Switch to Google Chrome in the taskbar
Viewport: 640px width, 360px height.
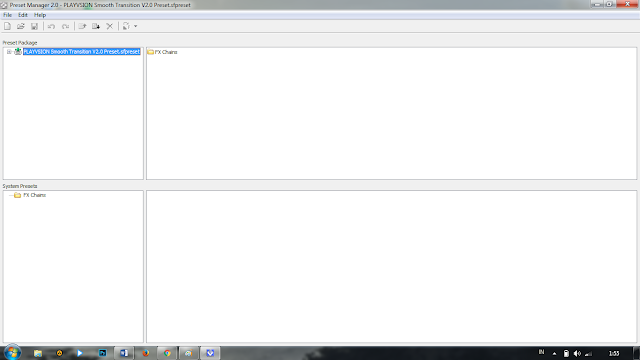point(167,353)
